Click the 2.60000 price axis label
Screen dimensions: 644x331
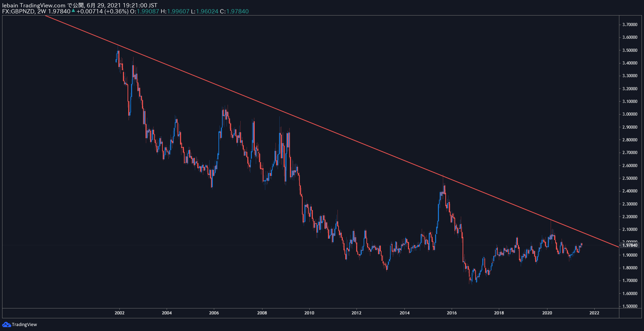[630, 166]
